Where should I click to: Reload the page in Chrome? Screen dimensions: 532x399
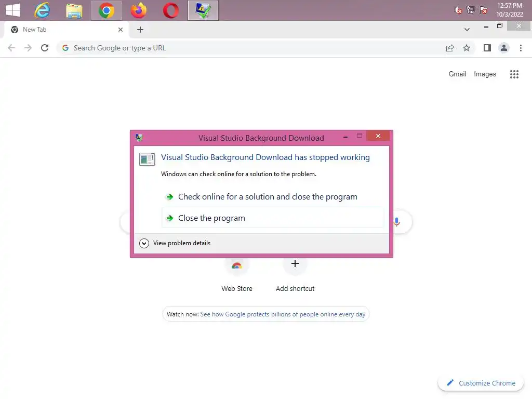click(45, 48)
